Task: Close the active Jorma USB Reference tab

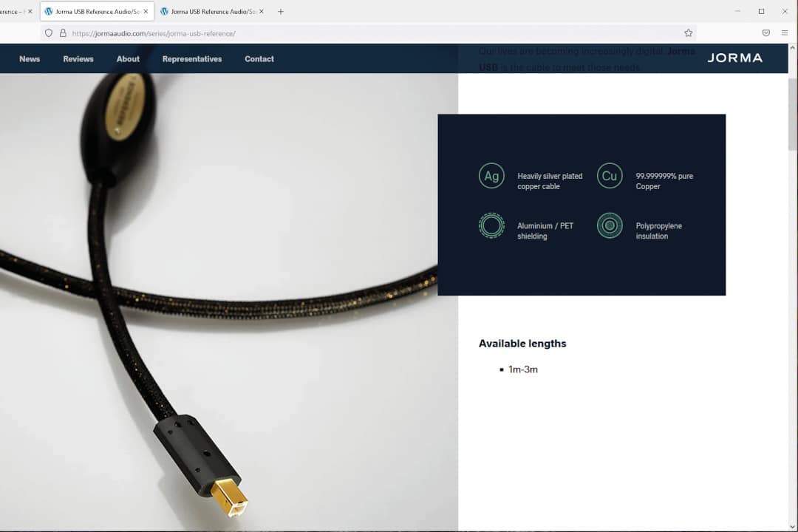Action: pos(146,12)
